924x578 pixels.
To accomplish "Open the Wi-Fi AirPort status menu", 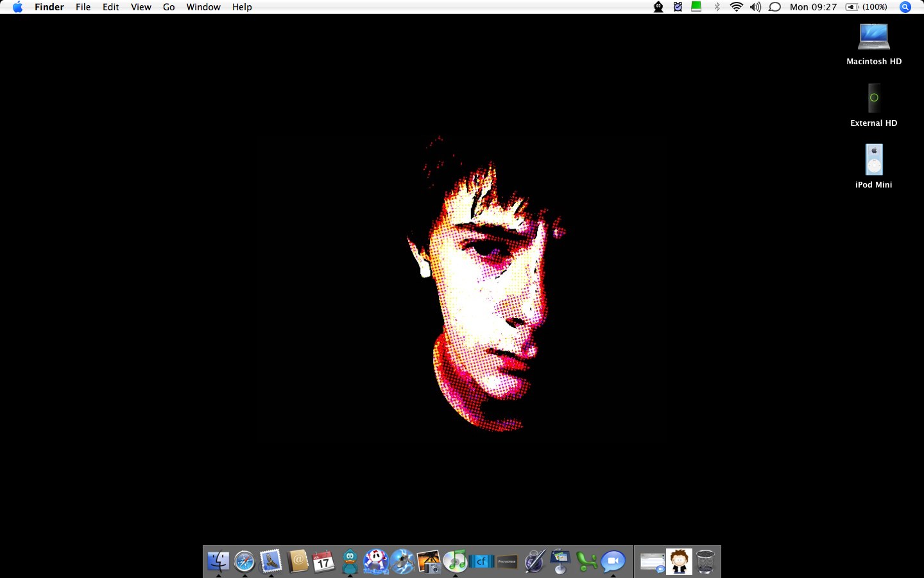I will pos(737,7).
